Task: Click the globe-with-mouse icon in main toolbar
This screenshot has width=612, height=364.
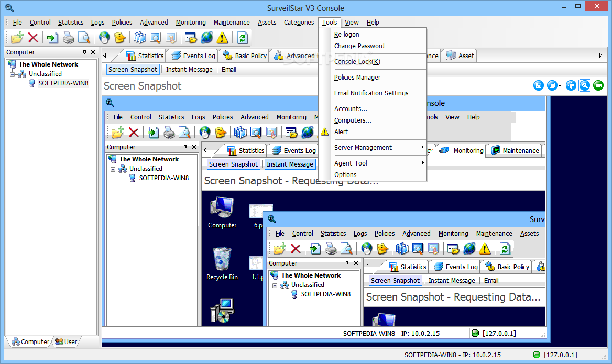Action: [x=104, y=38]
